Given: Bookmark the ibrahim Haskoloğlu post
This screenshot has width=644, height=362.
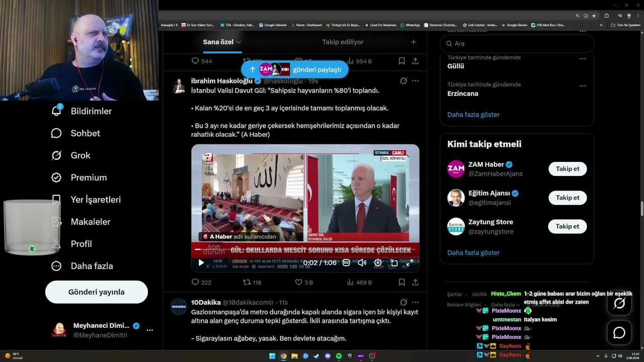Looking at the screenshot, I should tap(401, 283).
